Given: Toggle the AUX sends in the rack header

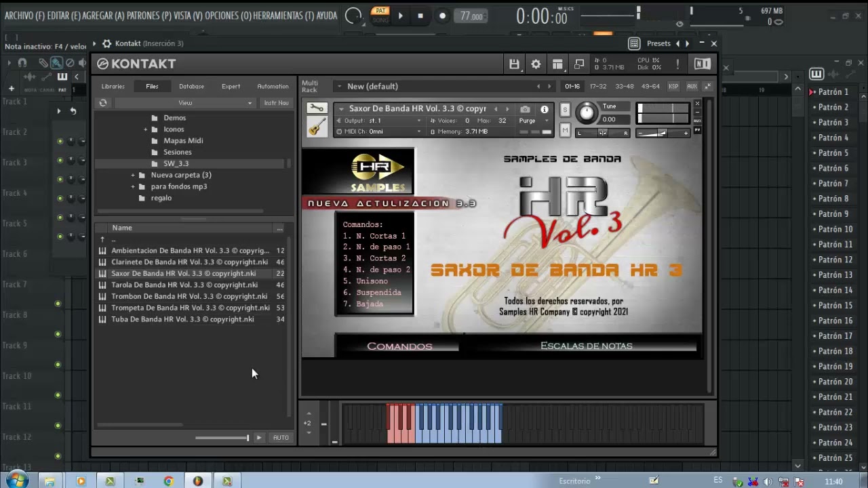Looking at the screenshot, I should coord(692,86).
